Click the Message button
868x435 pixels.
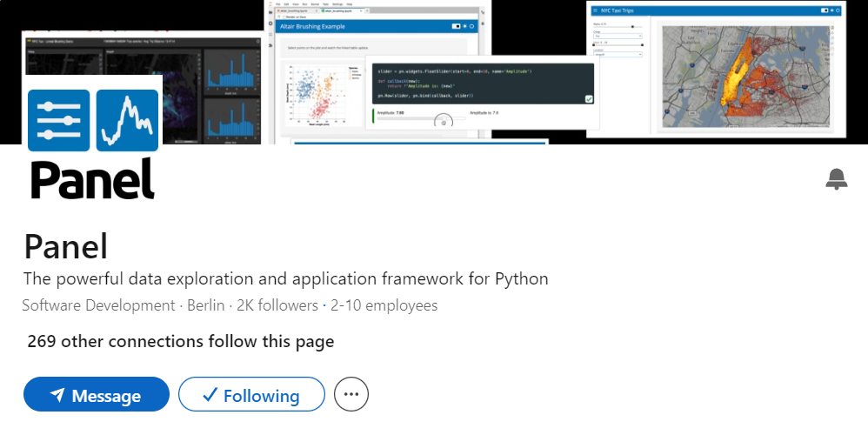pos(97,395)
